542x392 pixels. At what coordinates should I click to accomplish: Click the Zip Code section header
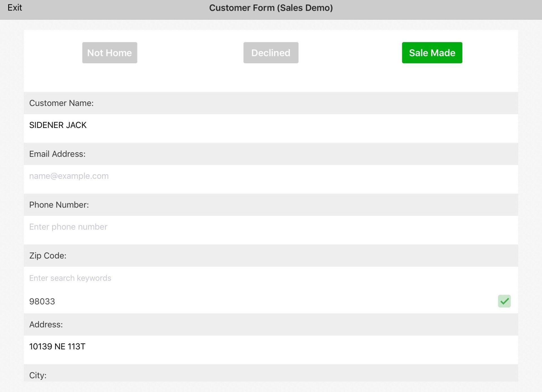[x=48, y=256]
